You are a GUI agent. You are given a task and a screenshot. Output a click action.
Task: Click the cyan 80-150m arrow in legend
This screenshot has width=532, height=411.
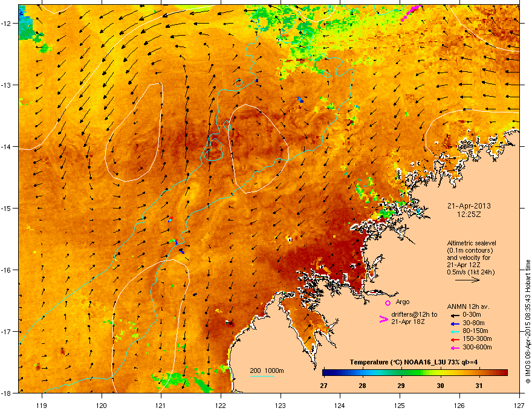tap(454, 332)
